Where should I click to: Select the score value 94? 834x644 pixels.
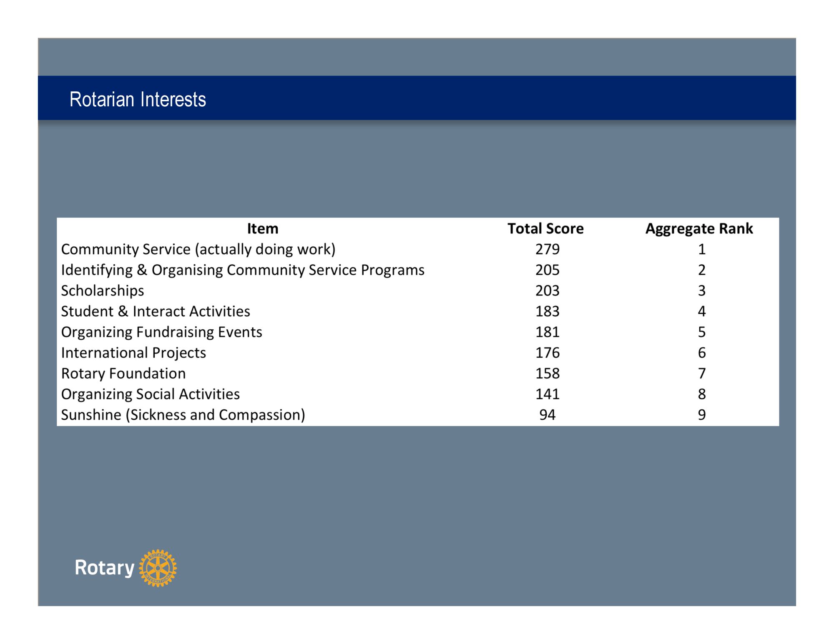tap(547, 415)
